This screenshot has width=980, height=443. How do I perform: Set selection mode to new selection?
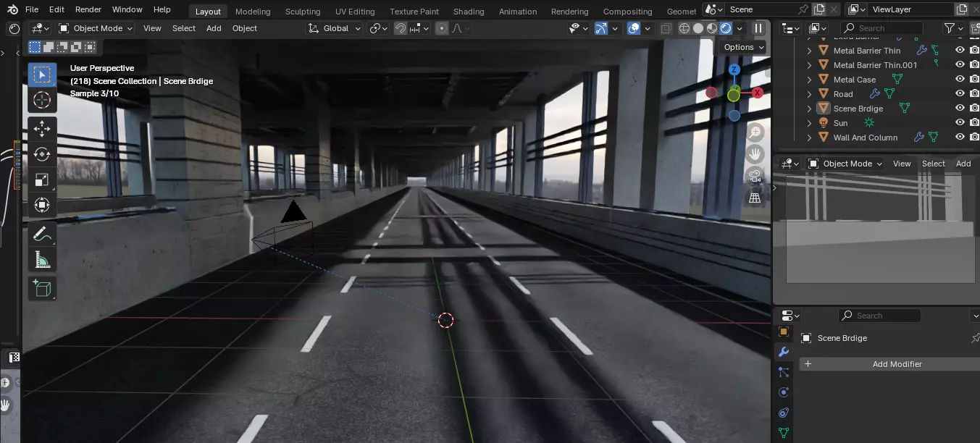click(x=35, y=47)
